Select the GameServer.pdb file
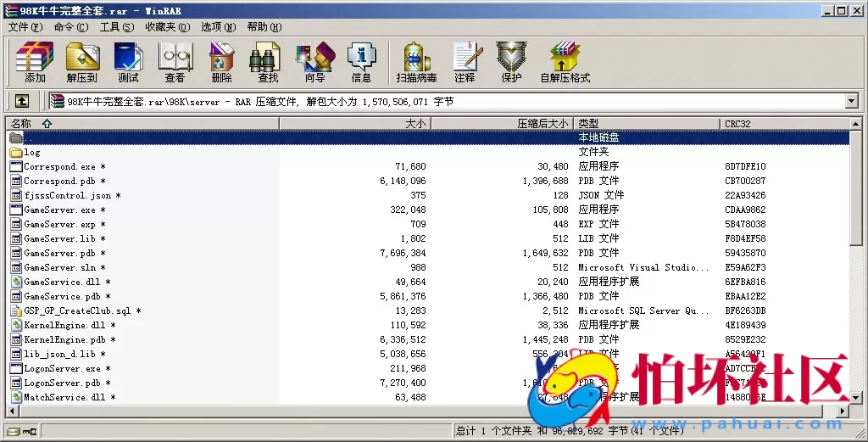 tap(59, 253)
